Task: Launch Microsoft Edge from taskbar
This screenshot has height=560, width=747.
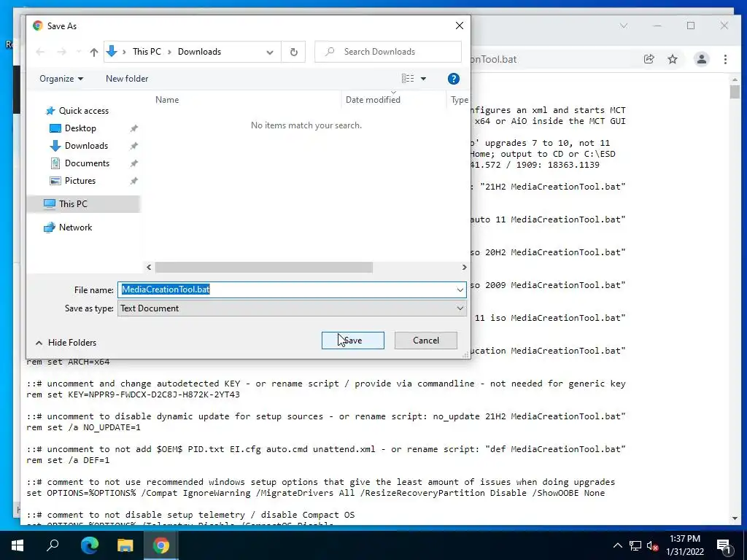Action: click(x=89, y=545)
